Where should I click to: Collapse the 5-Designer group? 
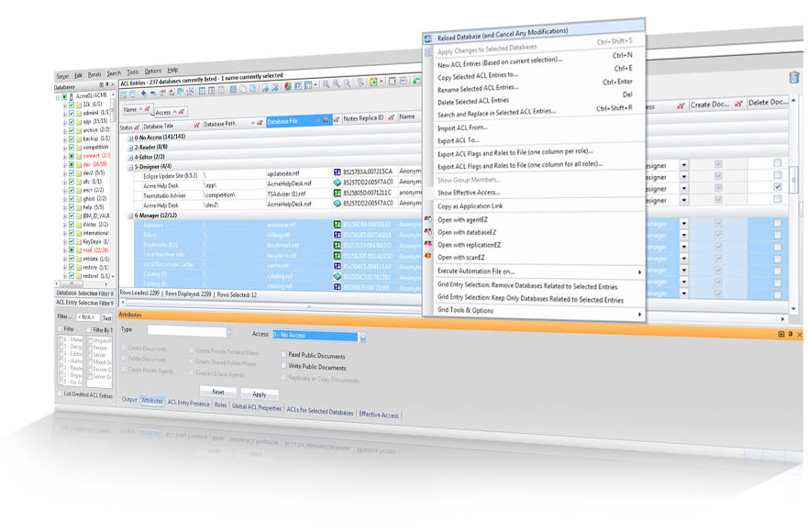130,167
